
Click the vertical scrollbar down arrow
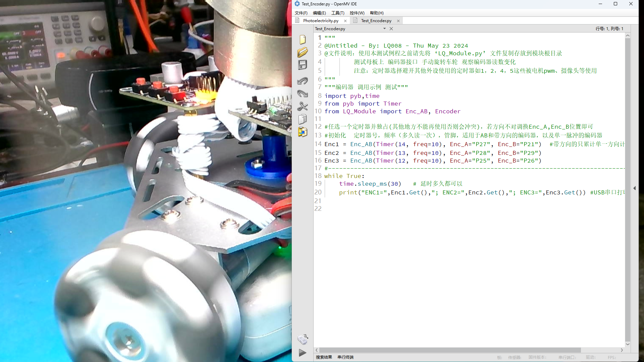[628, 344]
